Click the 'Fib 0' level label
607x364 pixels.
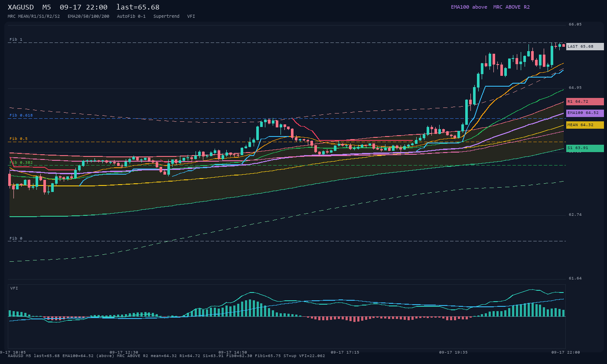[16, 238]
